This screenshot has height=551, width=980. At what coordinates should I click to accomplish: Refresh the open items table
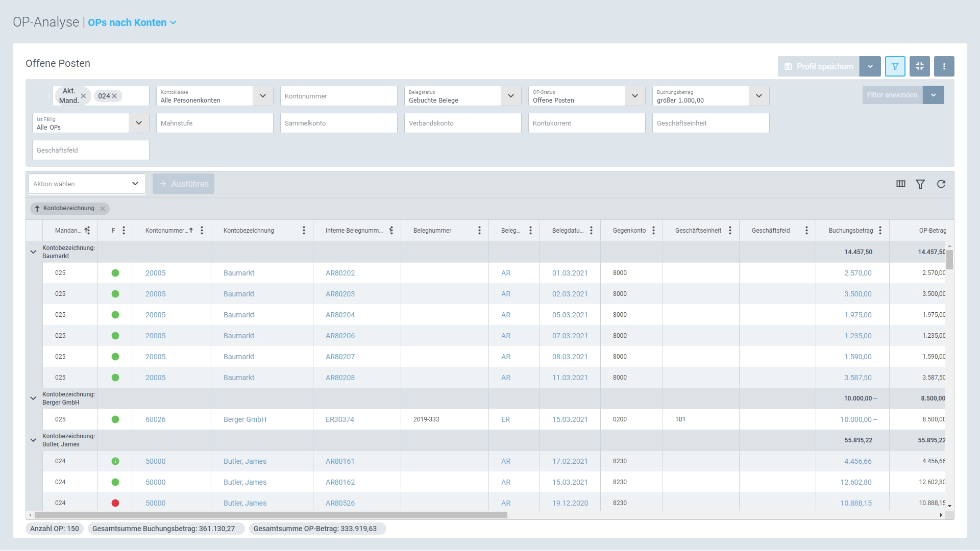tap(941, 184)
